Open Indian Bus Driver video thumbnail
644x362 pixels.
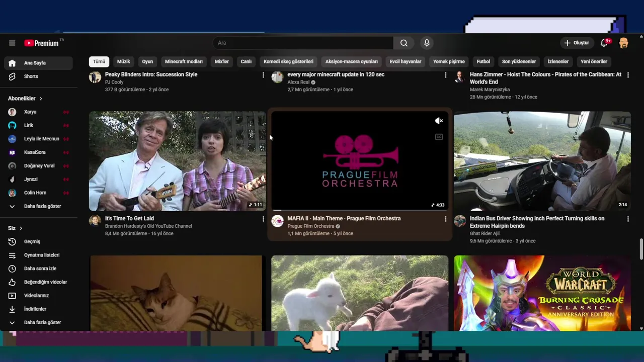tap(542, 161)
